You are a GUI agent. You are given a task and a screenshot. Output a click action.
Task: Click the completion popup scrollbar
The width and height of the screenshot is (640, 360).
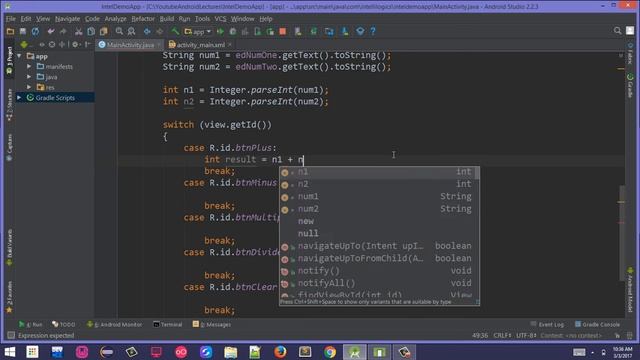tap(477, 173)
